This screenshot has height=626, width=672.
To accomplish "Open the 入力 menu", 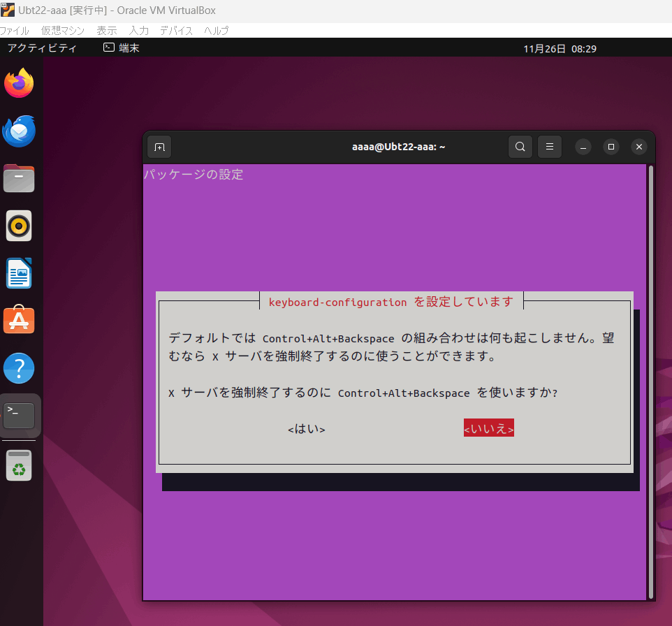I will click(x=139, y=31).
